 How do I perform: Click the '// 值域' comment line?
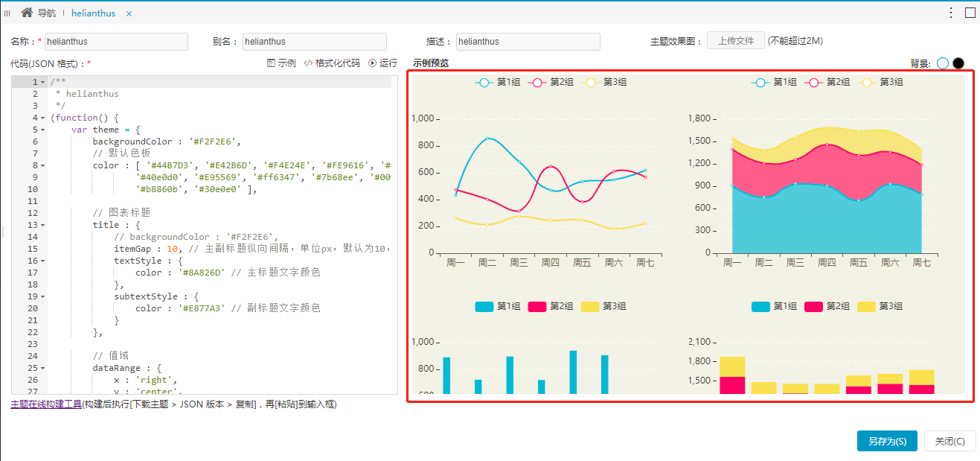click(x=111, y=356)
